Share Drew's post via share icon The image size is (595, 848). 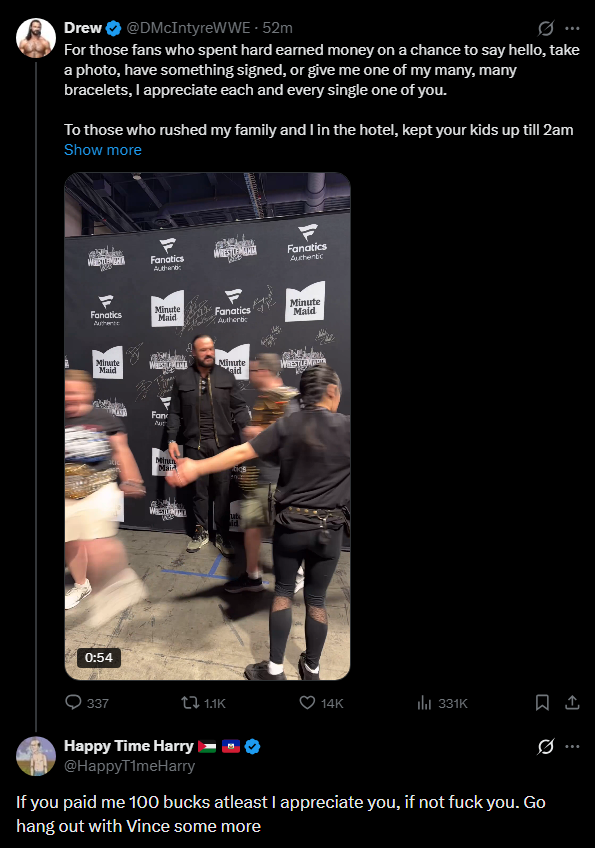[572, 703]
